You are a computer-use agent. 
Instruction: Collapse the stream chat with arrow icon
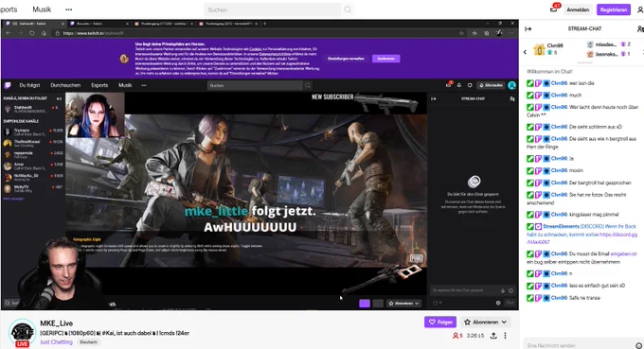(x=528, y=28)
